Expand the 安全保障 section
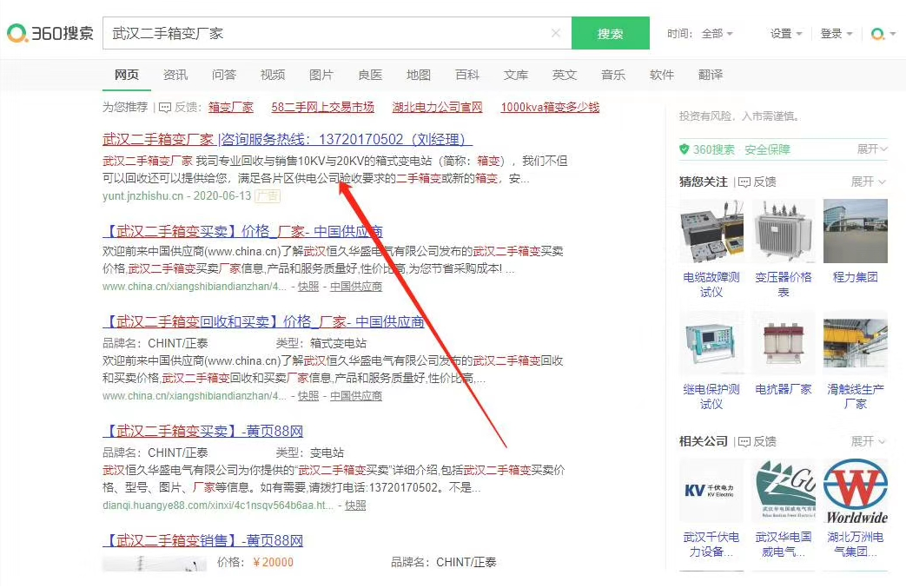 coord(872,149)
